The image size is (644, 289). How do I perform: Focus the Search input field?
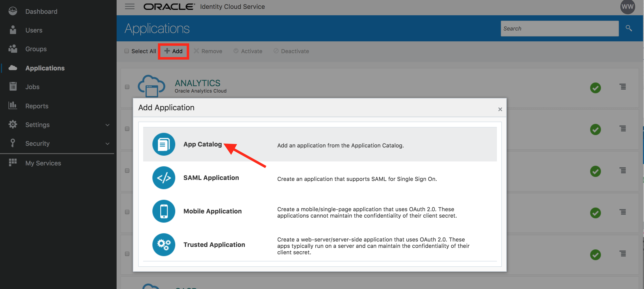click(559, 29)
